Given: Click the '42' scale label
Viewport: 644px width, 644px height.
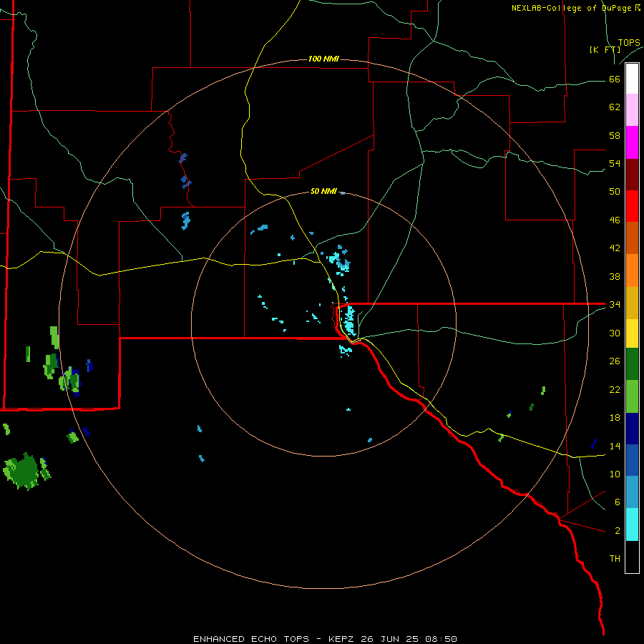Looking at the screenshot, I should [615, 248].
